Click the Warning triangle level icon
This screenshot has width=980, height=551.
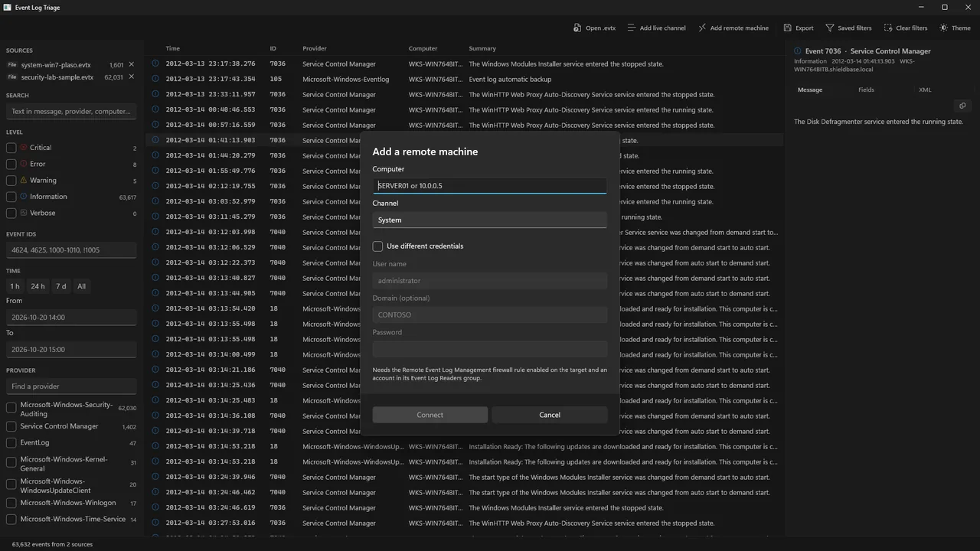tap(24, 180)
